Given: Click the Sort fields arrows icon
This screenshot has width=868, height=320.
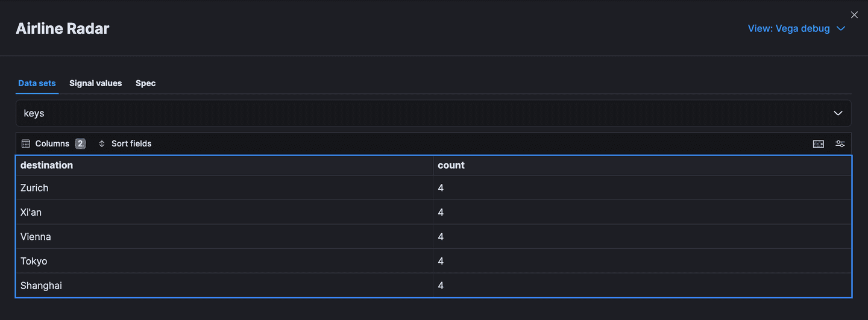Looking at the screenshot, I should point(102,143).
